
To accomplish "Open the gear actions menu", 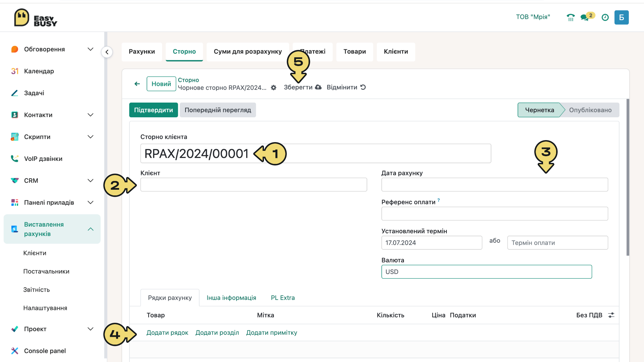I will 274,87.
